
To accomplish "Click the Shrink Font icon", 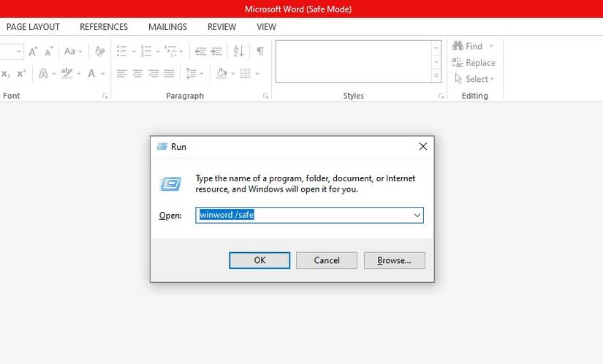I will coord(49,51).
